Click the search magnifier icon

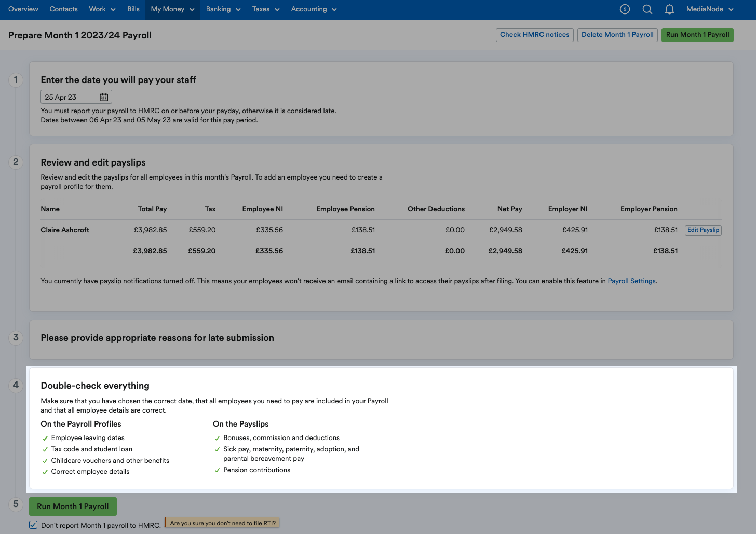click(647, 9)
